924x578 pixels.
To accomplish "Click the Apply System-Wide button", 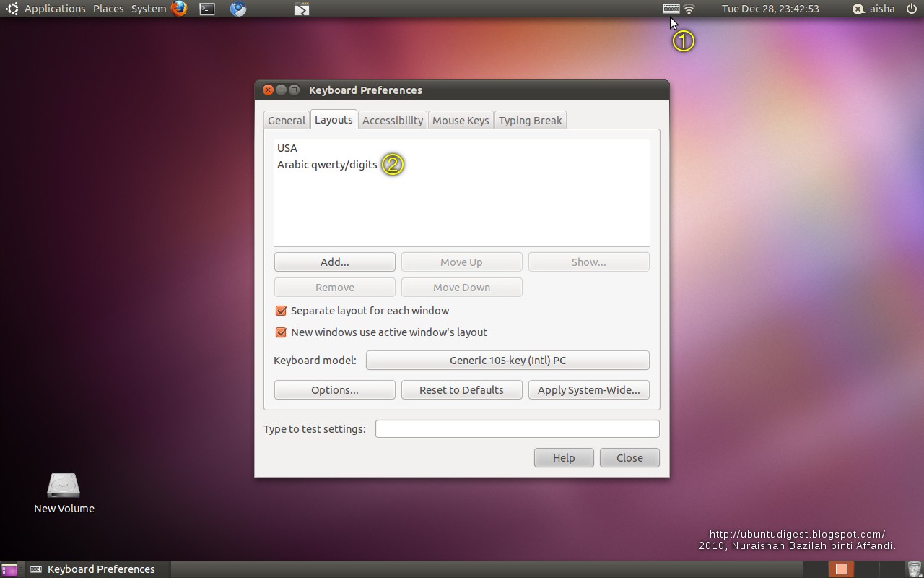I will pyautogui.click(x=588, y=389).
